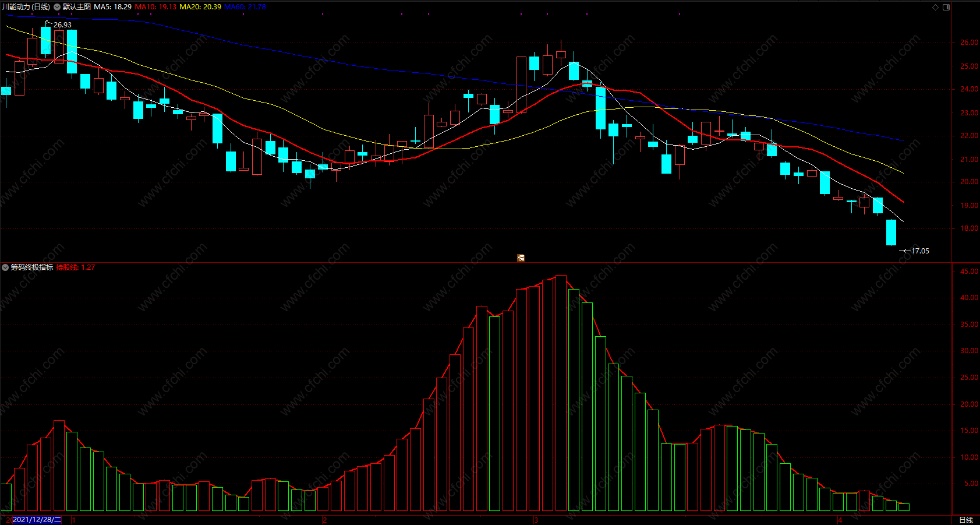Click the 26.00 price axis label
Screen dimensions: 980x525
pos(969,43)
